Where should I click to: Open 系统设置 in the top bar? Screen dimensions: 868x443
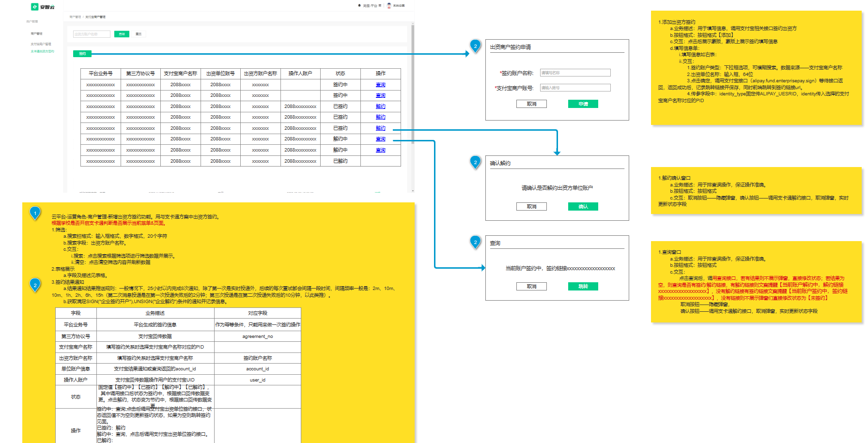pos(399,6)
